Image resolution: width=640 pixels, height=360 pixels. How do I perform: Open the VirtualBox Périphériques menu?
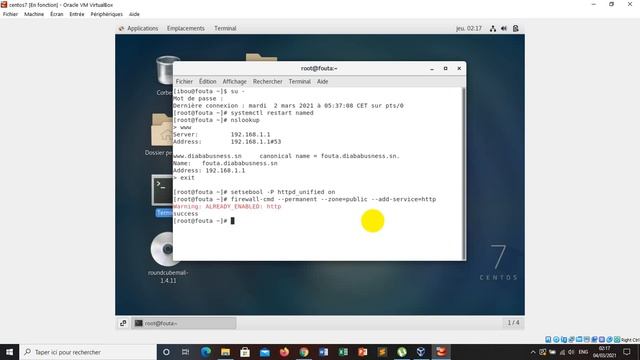[x=107, y=14]
